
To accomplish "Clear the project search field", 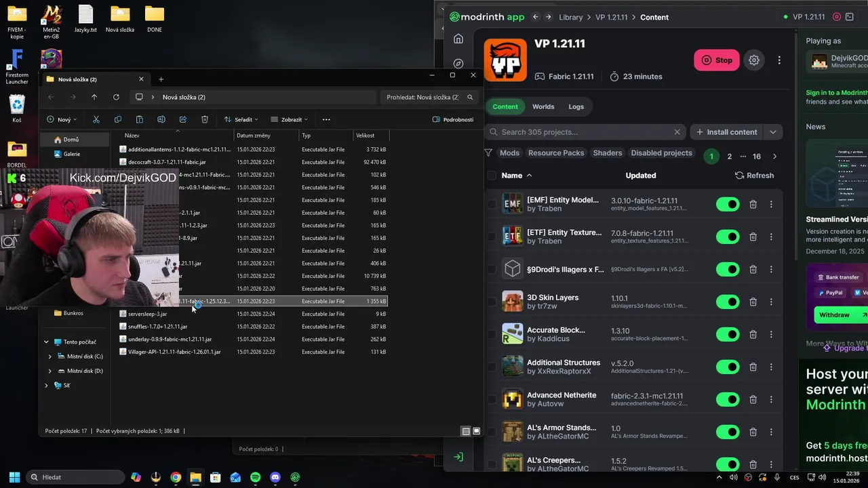I will coord(677,132).
